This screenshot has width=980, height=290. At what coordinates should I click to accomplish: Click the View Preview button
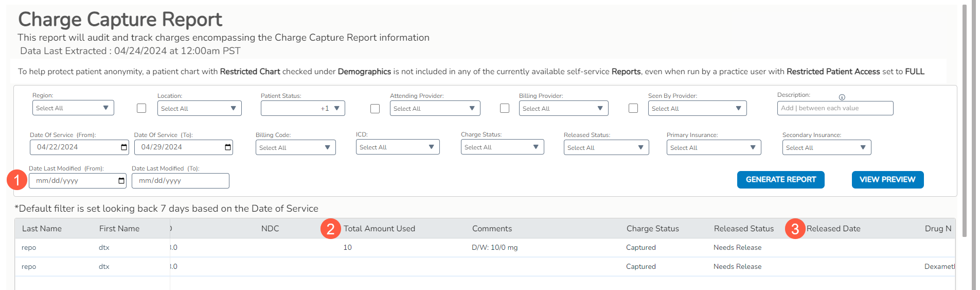(x=887, y=180)
